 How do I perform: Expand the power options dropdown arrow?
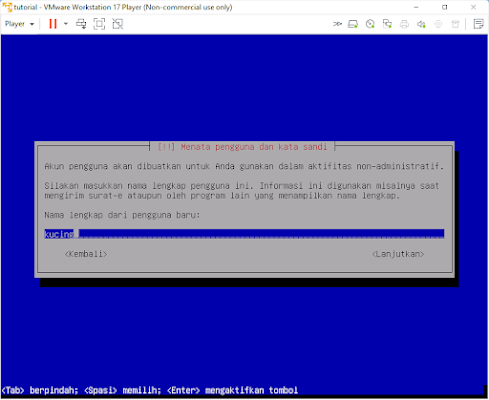(66, 24)
